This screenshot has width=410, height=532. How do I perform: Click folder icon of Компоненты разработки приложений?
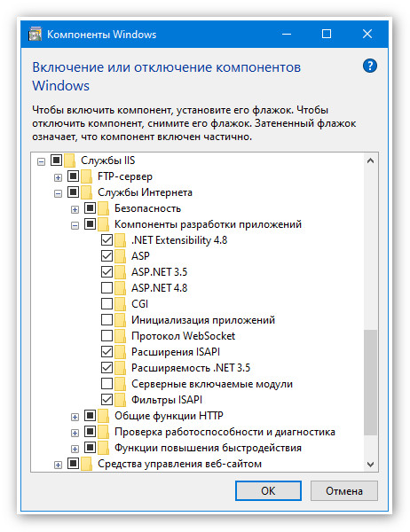point(104,224)
